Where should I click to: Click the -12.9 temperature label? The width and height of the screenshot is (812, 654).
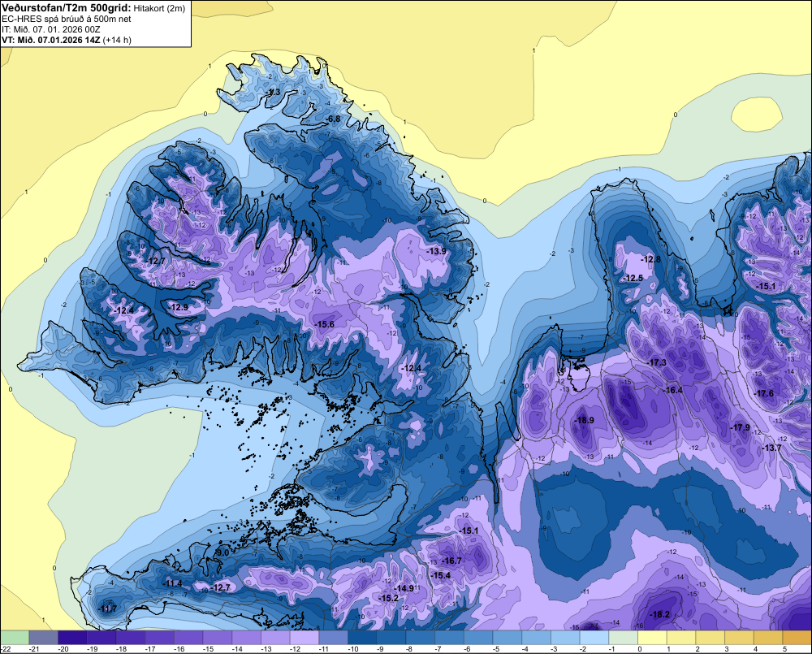[x=178, y=307]
